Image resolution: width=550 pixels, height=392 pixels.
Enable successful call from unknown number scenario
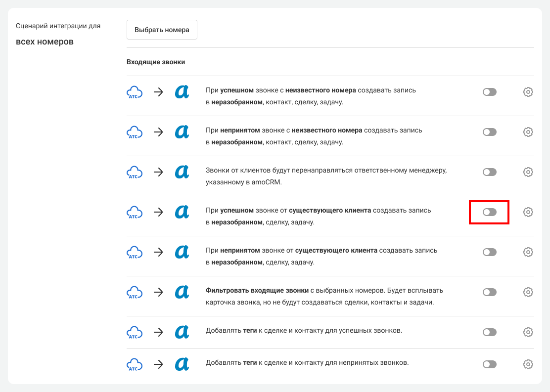tap(489, 92)
